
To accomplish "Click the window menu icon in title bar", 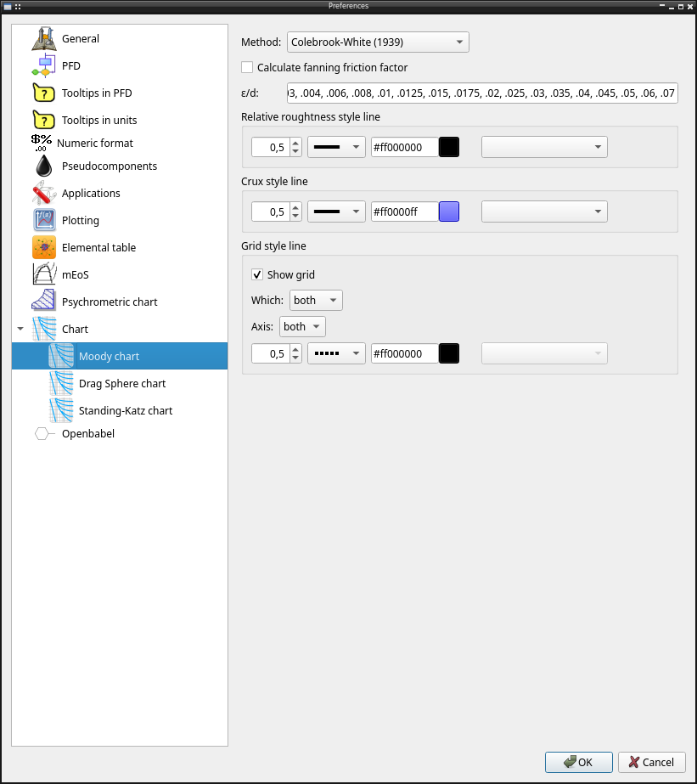I will coord(8,7).
